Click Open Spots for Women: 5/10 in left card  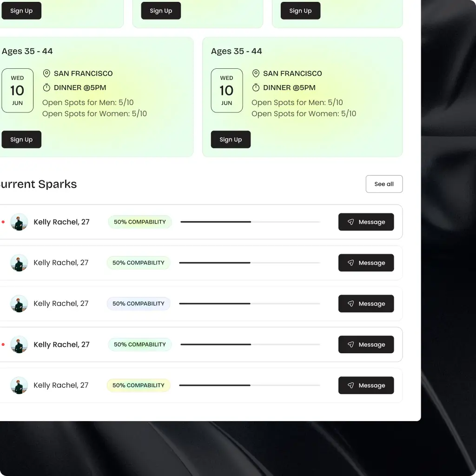click(95, 113)
